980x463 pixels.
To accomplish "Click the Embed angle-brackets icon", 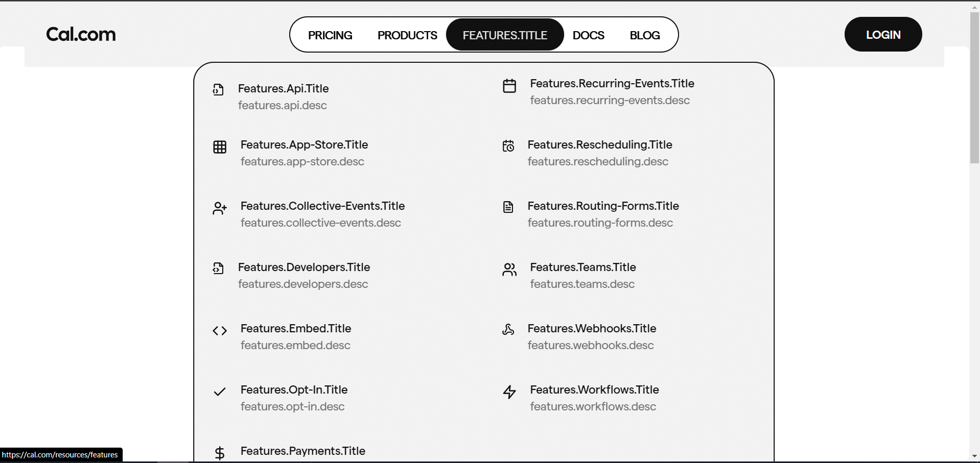I will [219, 331].
